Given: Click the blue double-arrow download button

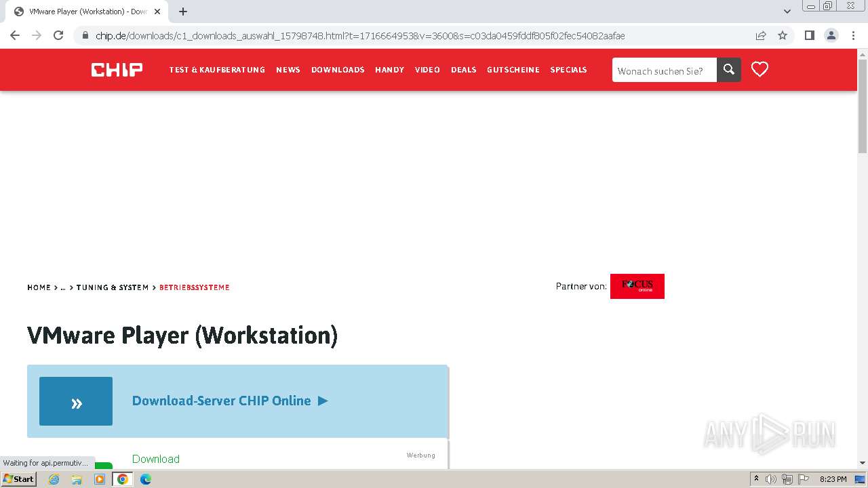Looking at the screenshot, I should [x=76, y=401].
